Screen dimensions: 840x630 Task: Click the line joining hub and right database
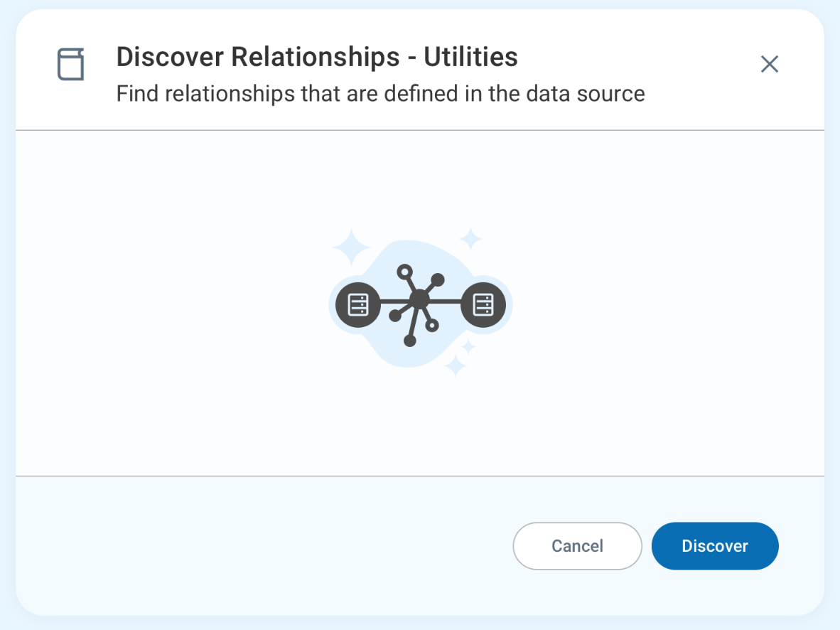[446, 301]
